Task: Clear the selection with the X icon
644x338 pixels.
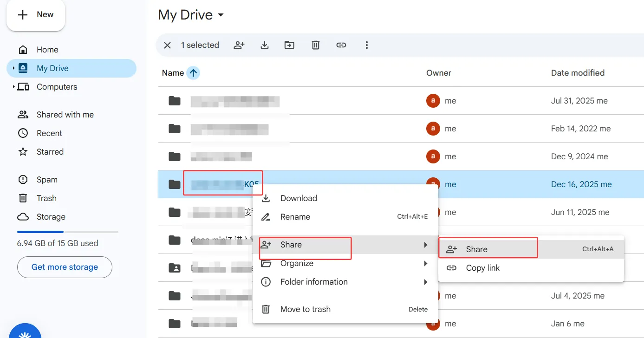Action: [168, 45]
